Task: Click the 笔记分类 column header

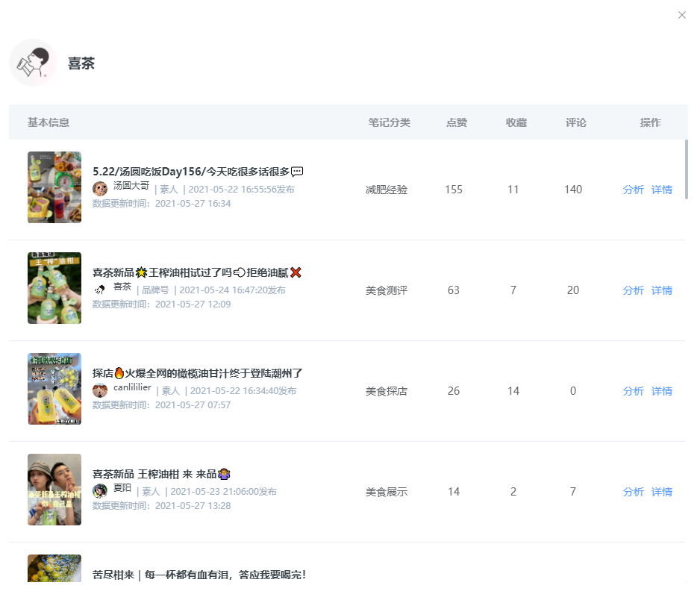Action: coord(390,122)
